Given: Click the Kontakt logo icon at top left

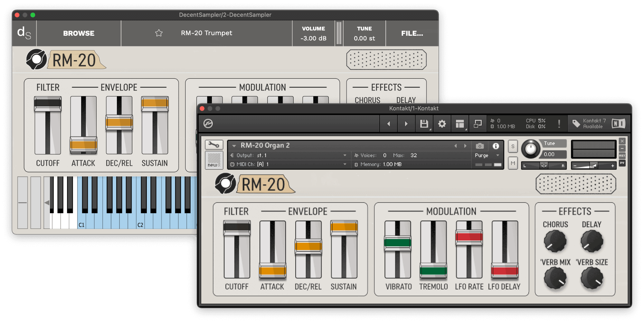Looking at the screenshot, I should (x=208, y=124).
